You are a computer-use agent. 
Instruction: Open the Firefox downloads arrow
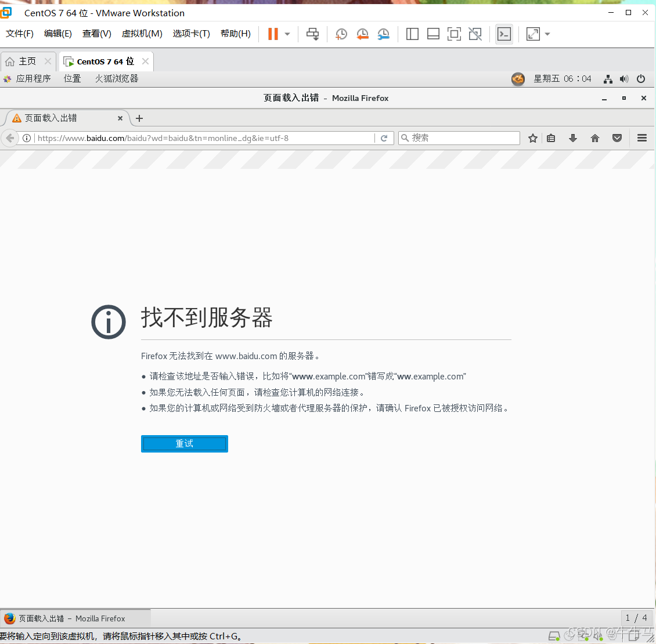pos(573,138)
